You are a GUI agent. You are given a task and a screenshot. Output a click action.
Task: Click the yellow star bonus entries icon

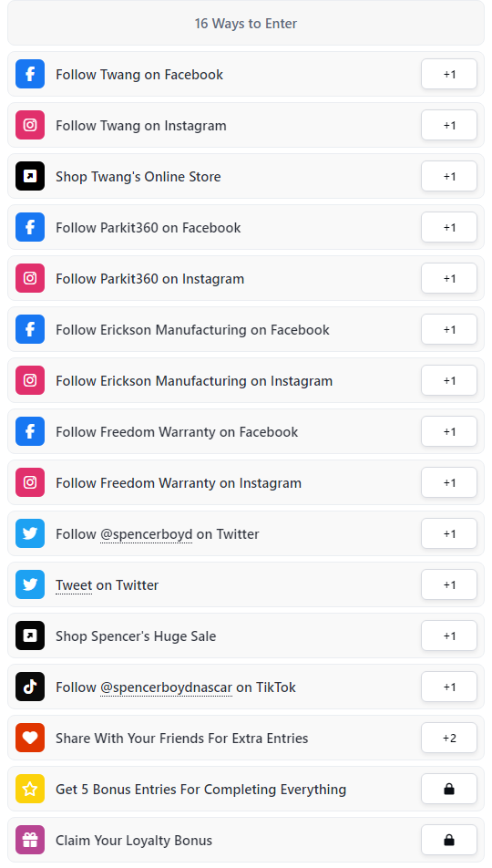[x=30, y=789]
